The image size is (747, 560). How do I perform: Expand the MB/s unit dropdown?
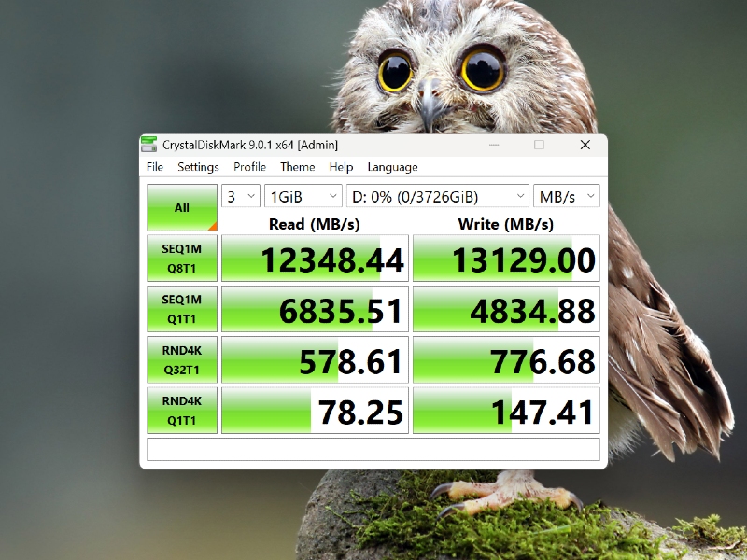pos(567,196)
